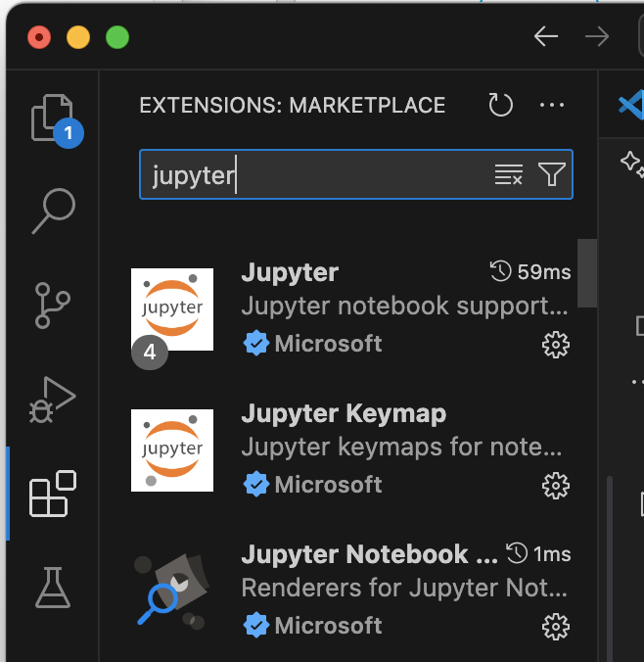Screen dimensions: 644x662
Task: Click the Jupyter keymaps for note description
Action: pyautogui.click(x=401, y=448)
